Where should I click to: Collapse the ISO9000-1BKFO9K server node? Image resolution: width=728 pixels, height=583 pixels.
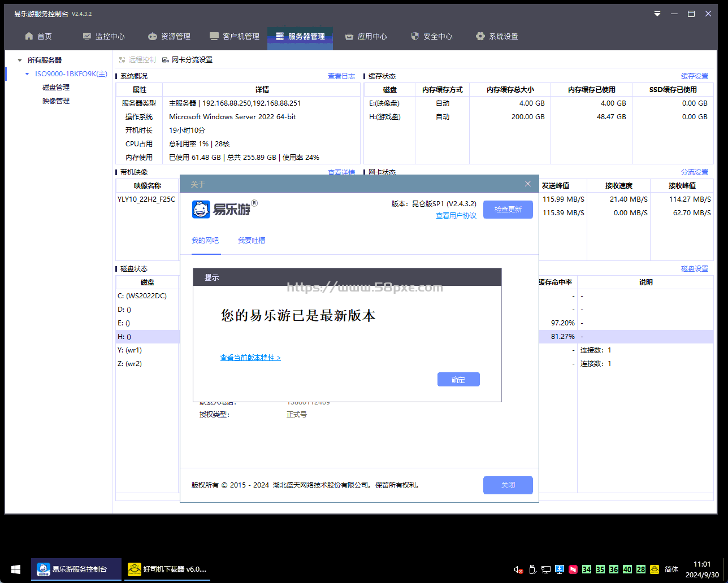27,74
